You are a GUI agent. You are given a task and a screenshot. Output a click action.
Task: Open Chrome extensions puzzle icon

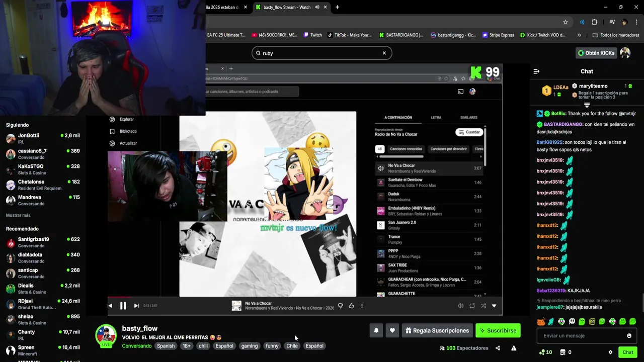595,22
